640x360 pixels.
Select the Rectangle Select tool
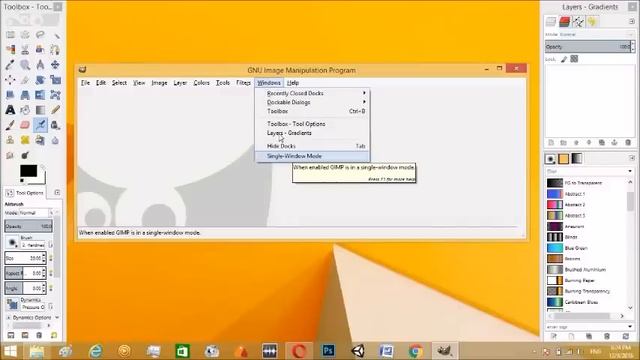coord(10,35)
